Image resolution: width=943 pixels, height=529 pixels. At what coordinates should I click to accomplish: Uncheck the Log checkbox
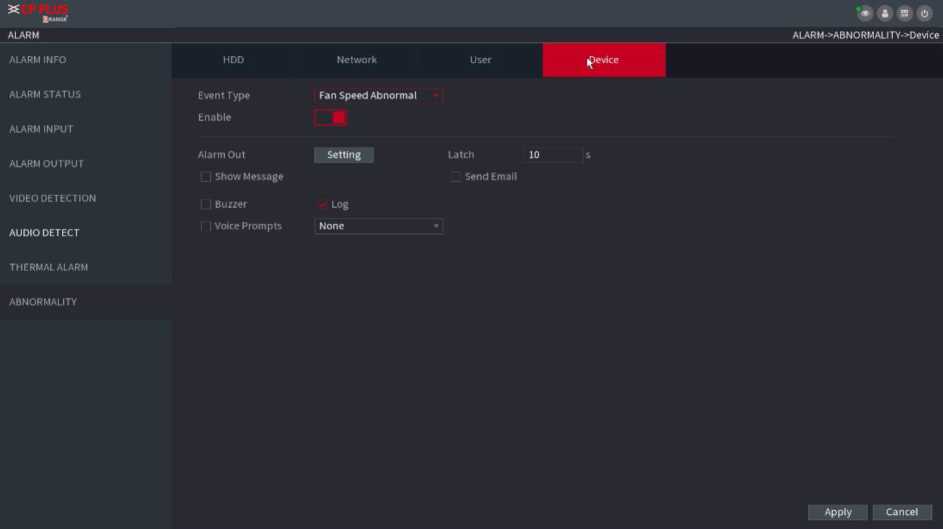[x=323, y=205]
